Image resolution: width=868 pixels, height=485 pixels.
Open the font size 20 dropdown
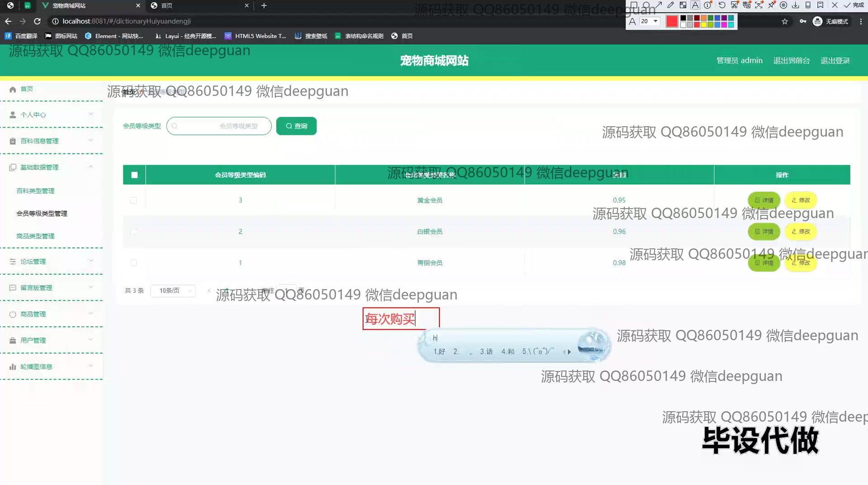pos(649,21)
